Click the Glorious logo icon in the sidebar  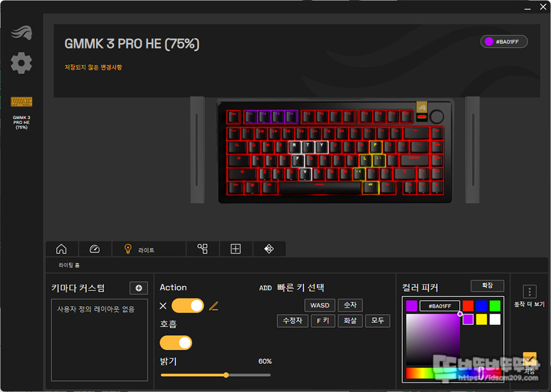(x=21, y=32)
